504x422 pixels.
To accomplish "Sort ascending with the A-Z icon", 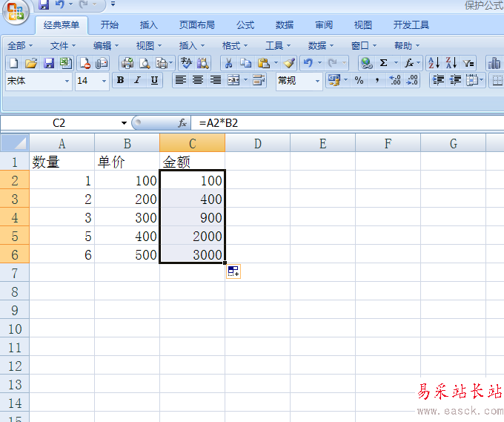I will click(x=434, y=63).
